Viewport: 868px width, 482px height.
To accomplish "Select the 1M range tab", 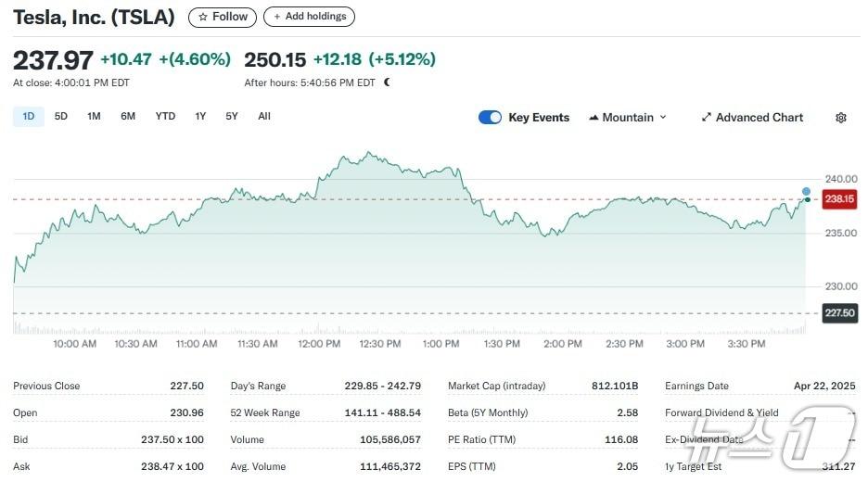I will [94, 117].
